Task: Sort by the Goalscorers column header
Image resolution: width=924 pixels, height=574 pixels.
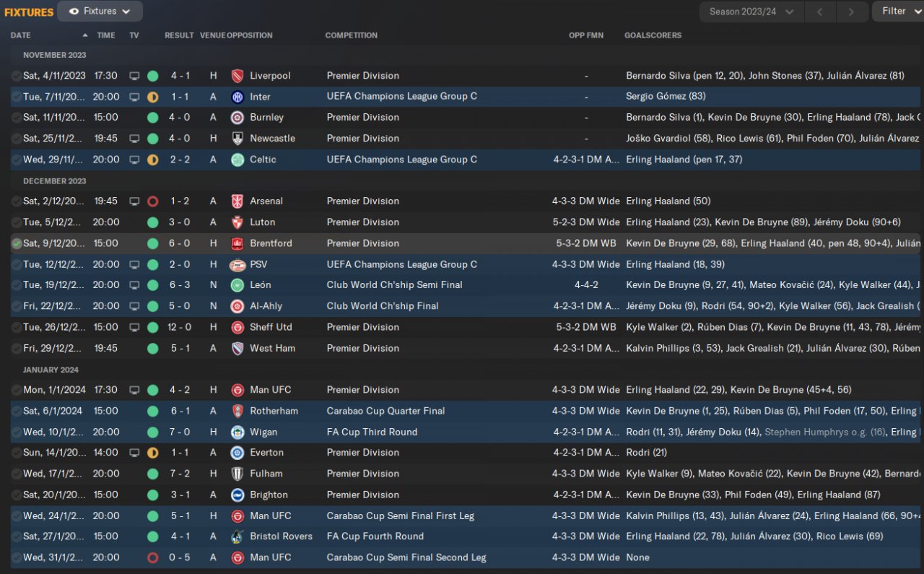Action: point(653,35)
